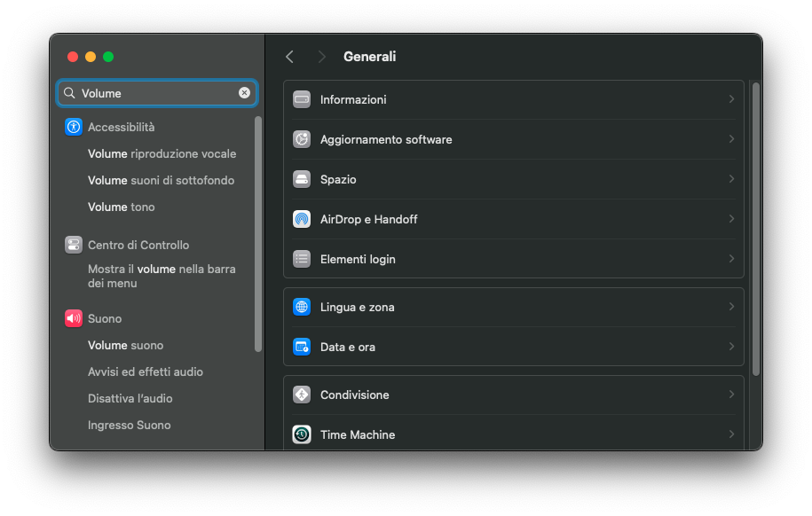Expand the Informazioni row chevron
Viewport: 812px width, 516px height.
[731, 99]
